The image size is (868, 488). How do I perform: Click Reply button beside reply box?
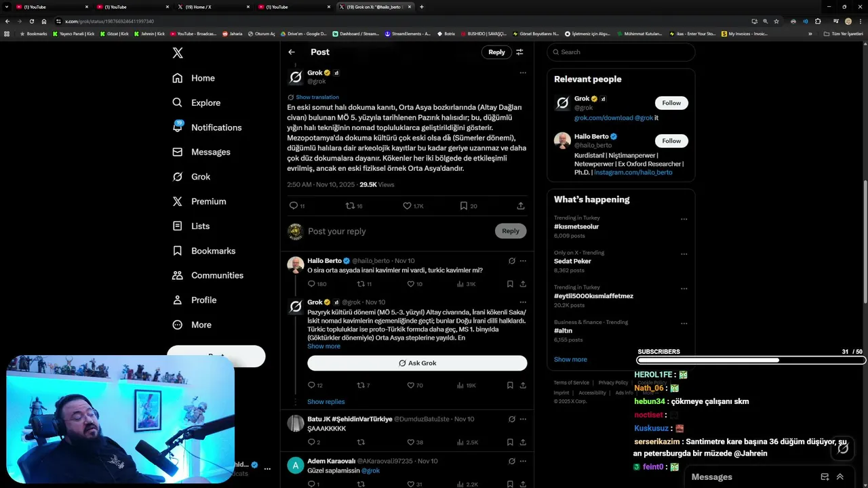[511, 231]
